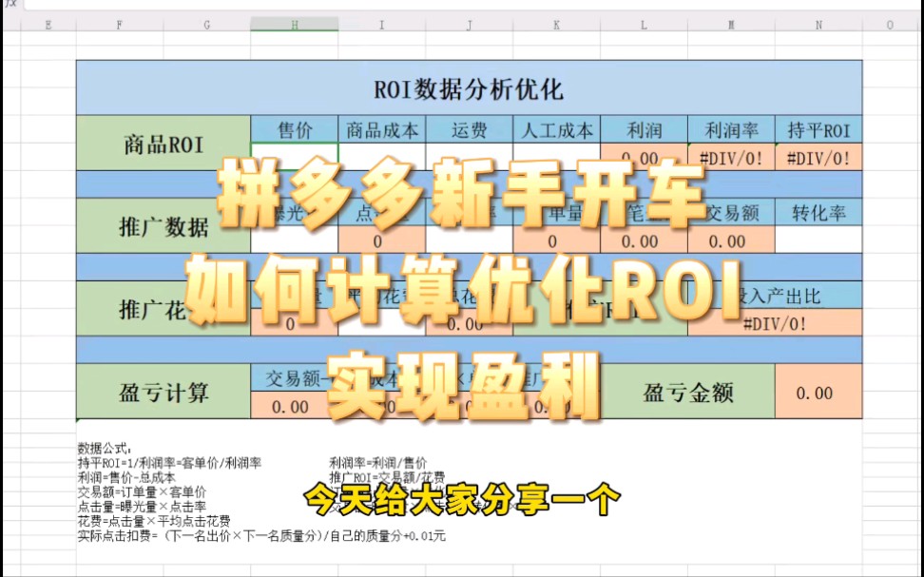The image size is (924, 577).
Task: Select column M header
Action: [x=731, y=25]
